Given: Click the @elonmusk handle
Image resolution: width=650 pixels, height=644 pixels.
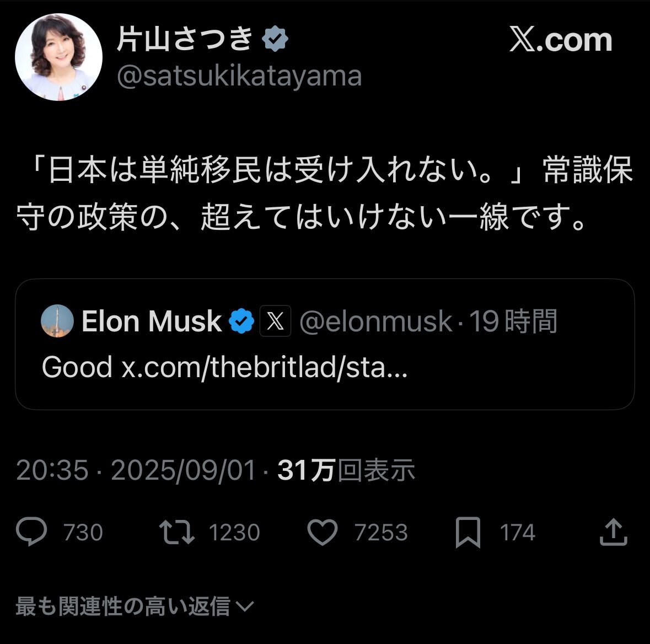Looking at the screenshot, I should point(375,321).
